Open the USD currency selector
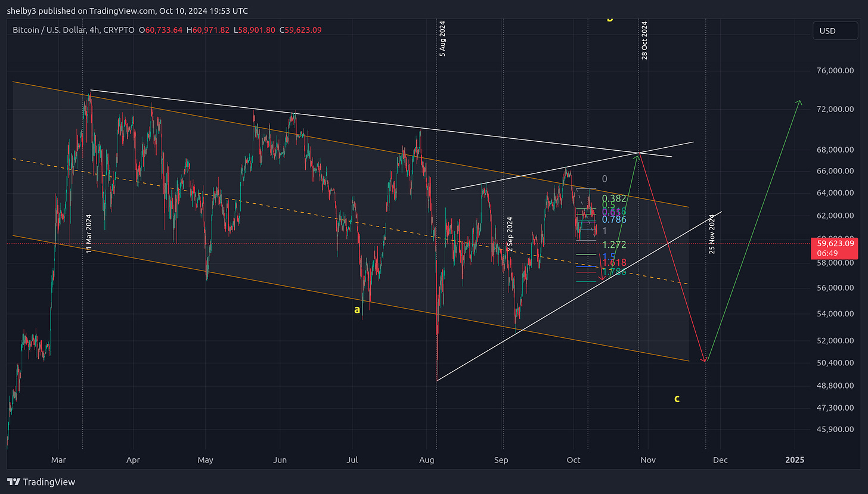 pos(836,30)
